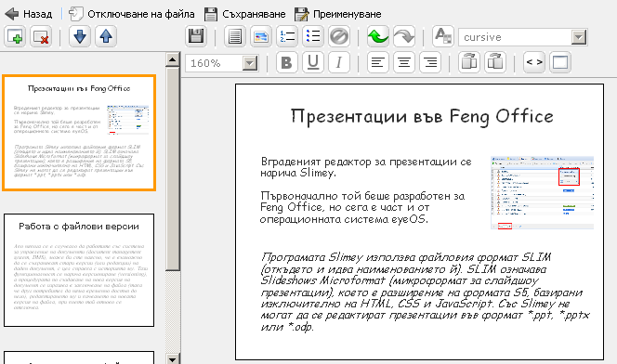The height and width of the screenshot is (364, 617).
Task: Toggle underline formatting
Action: 313,62
